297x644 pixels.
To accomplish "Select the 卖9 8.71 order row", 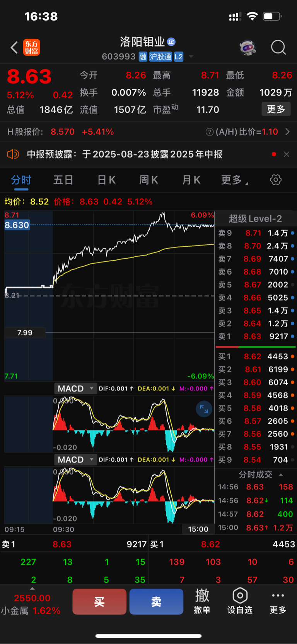I will (256, 233).
